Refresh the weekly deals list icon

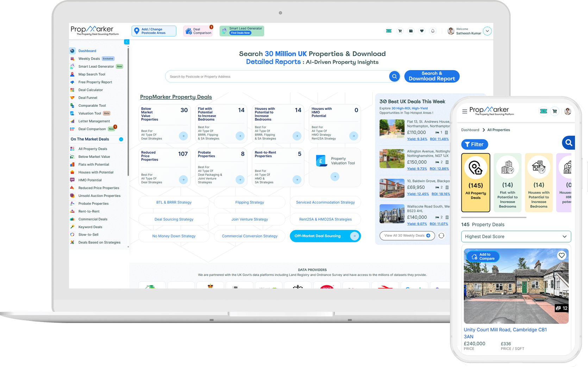(442, 236)
